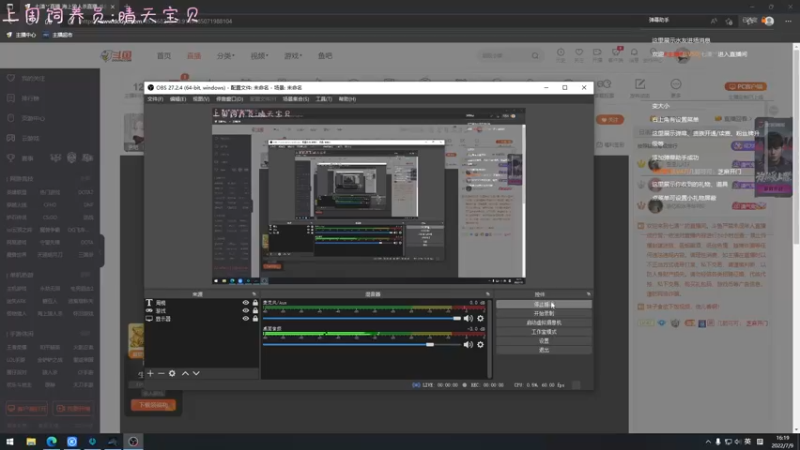Remove selected source with the minus icon
Viewport: 800px width, 450px height.
click(x=161, y=373)
